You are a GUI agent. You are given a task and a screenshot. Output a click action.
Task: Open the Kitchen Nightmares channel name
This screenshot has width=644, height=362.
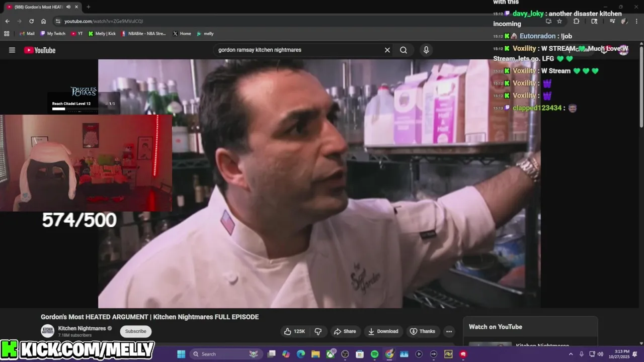82,328
